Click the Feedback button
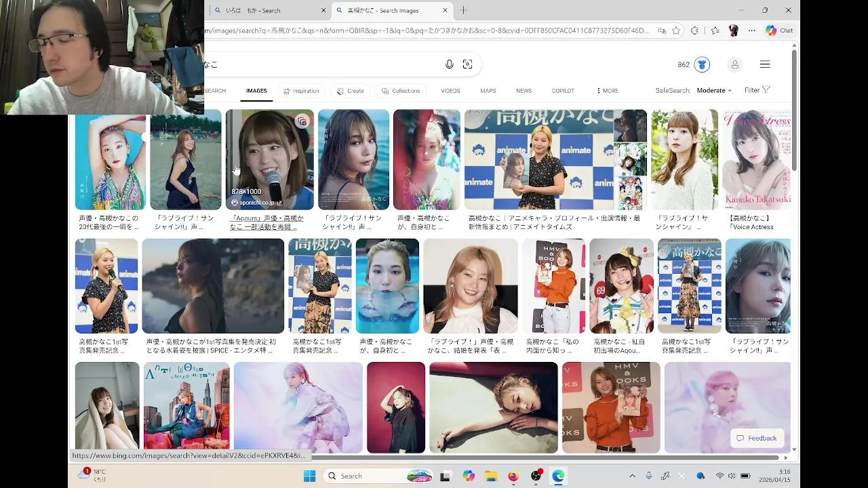 [x=757, y=439]
